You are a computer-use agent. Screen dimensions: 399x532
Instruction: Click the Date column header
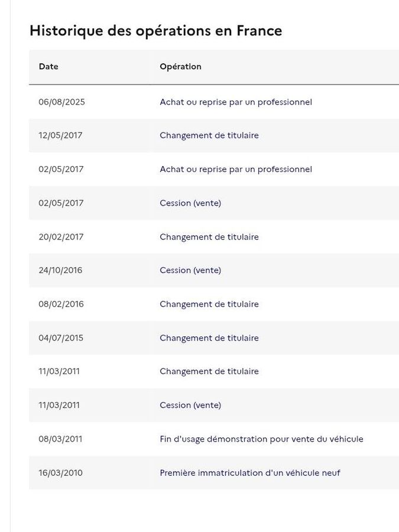(48, 66)
